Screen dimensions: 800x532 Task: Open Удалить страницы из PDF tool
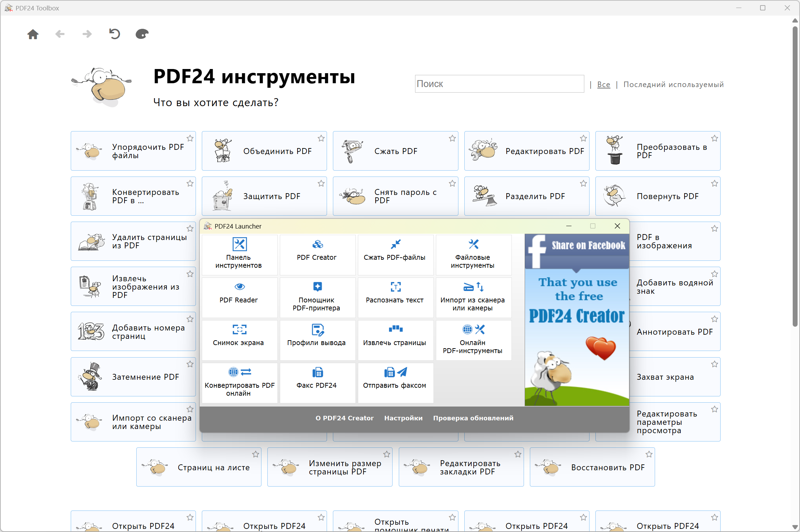(133, 241)
